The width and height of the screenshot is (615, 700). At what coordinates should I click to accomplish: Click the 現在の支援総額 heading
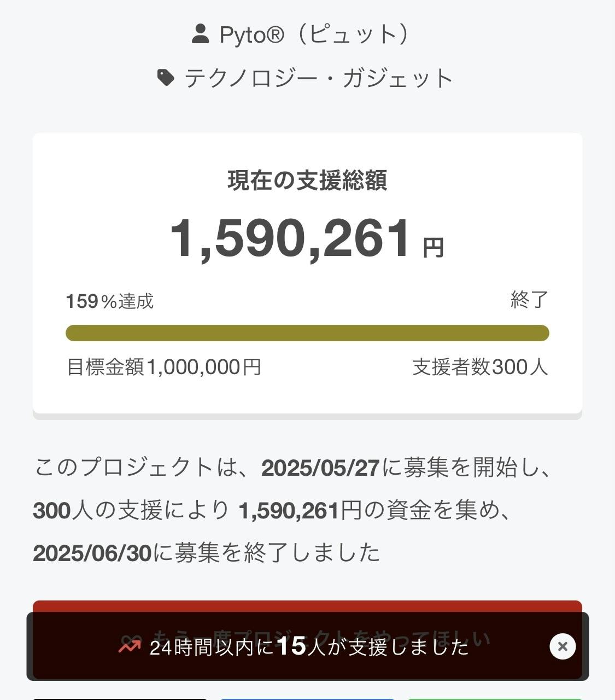307,180
